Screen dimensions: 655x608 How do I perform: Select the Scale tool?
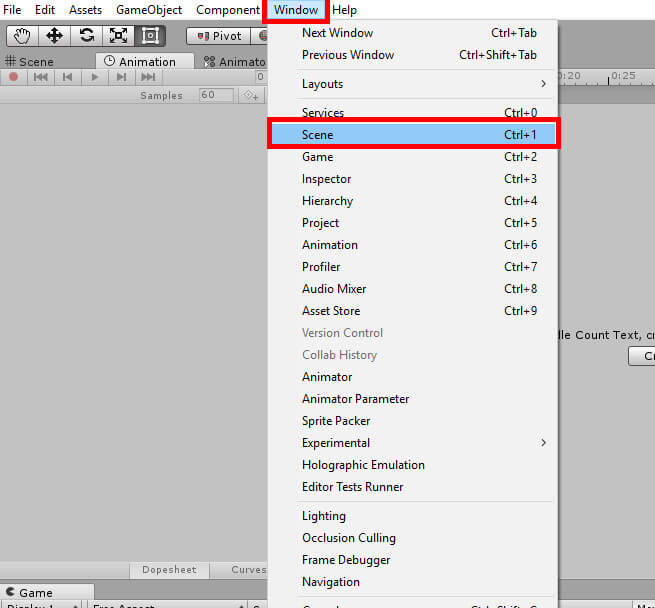tap(118, 36)
